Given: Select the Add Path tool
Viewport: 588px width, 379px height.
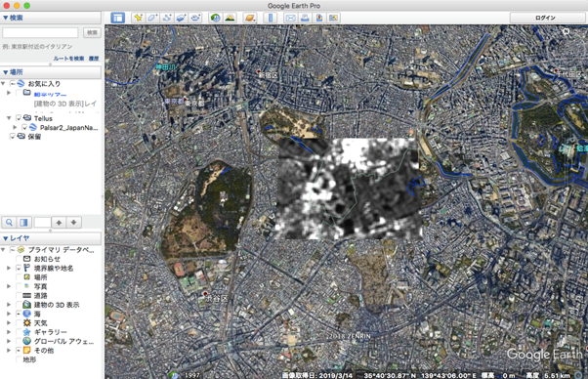Looking at the screenshot, I should (167, 18).
